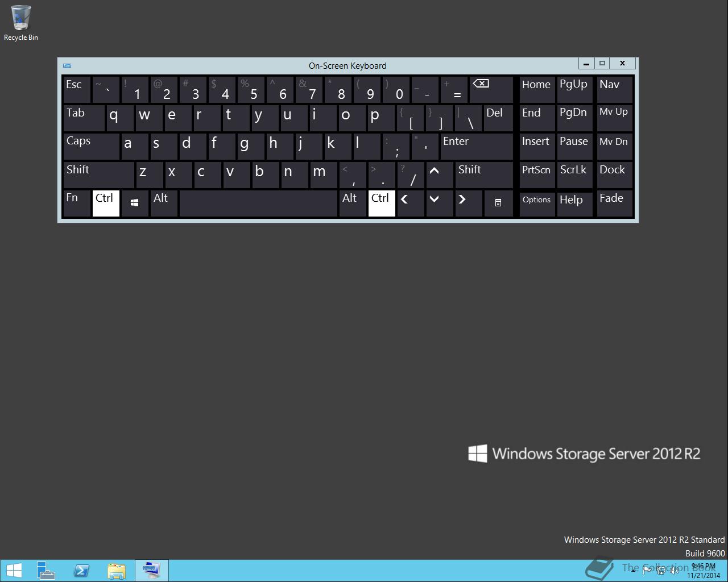Click the left bracket key
This screenshot has height=582, width=728.
tap(411, 118)
